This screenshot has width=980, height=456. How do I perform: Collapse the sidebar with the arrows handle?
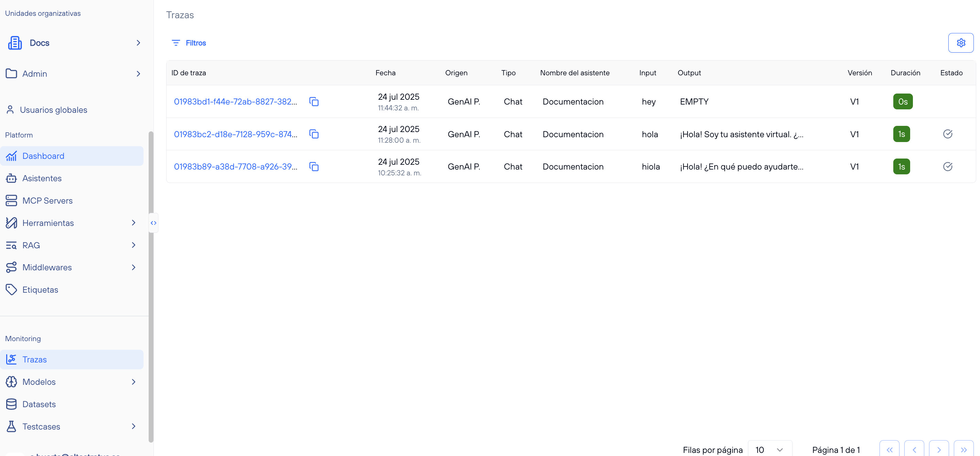point(153,223)
